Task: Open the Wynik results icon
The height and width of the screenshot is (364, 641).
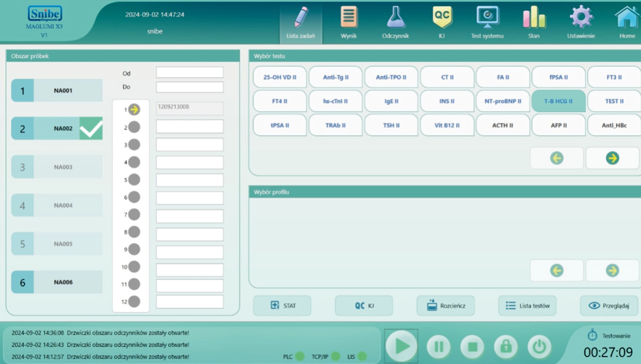Action: (348, 18)
